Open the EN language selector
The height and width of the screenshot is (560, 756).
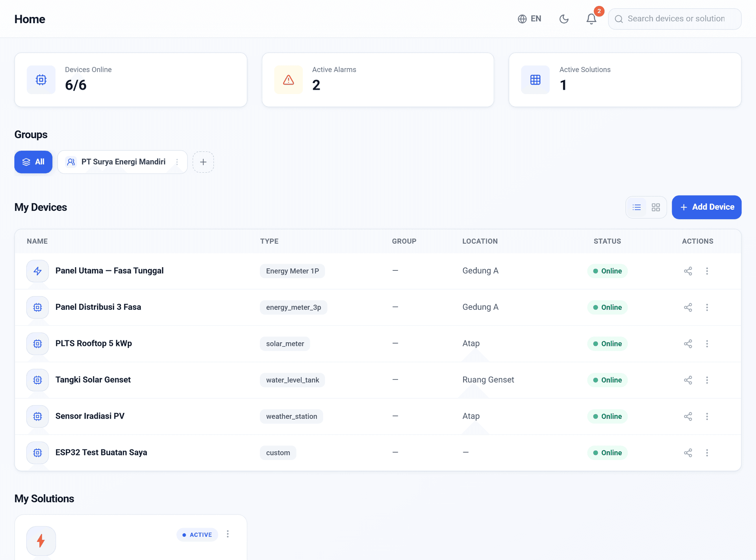530,19
